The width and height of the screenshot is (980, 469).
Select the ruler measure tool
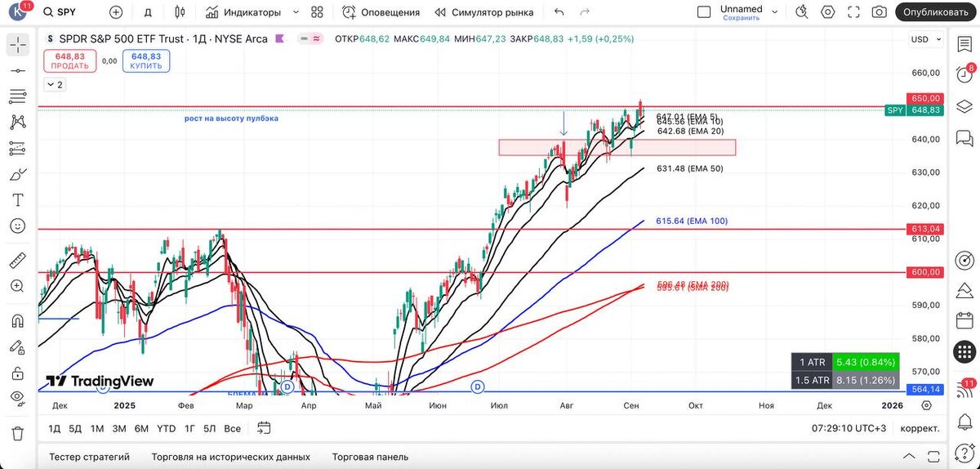18,261
